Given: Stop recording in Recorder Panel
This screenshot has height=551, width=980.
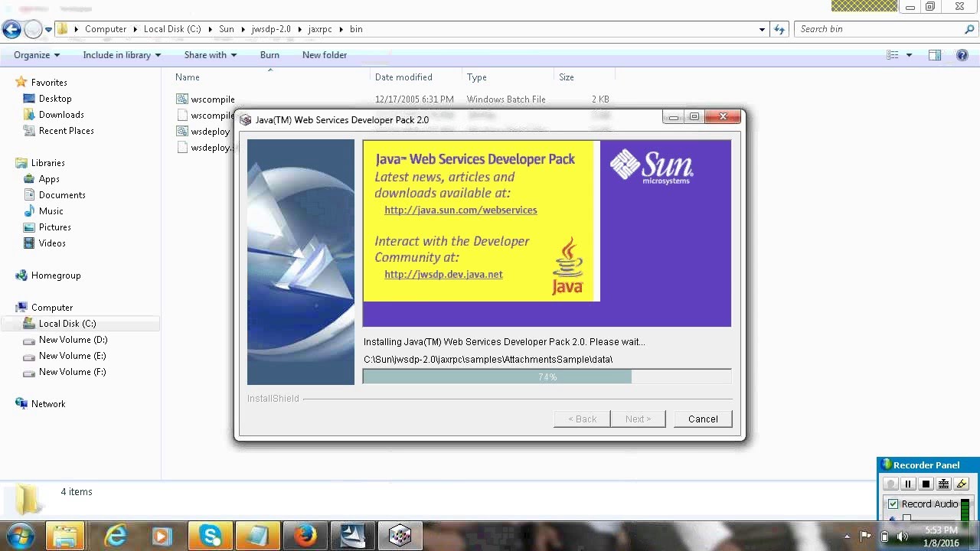Looking at the screenshot, I should [x=926, y=484].
